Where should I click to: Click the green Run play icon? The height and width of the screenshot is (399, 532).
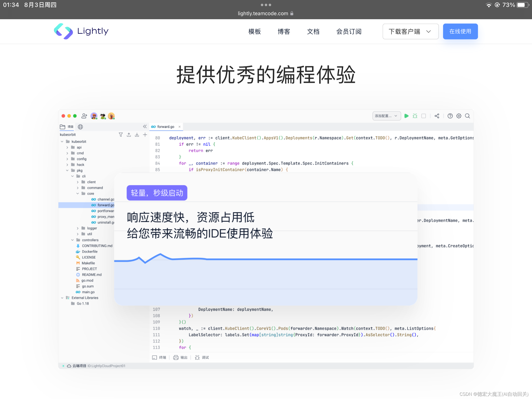click(x=406, y=116)
